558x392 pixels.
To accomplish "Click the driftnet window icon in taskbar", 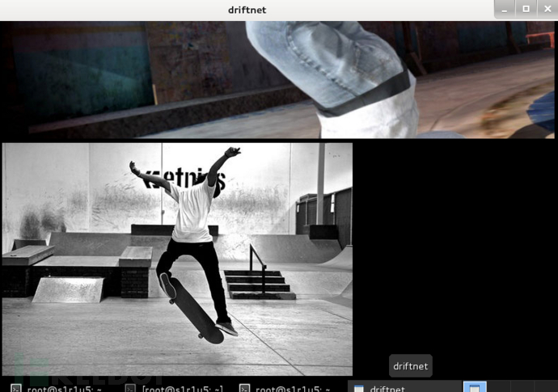I will pos(359,389).
